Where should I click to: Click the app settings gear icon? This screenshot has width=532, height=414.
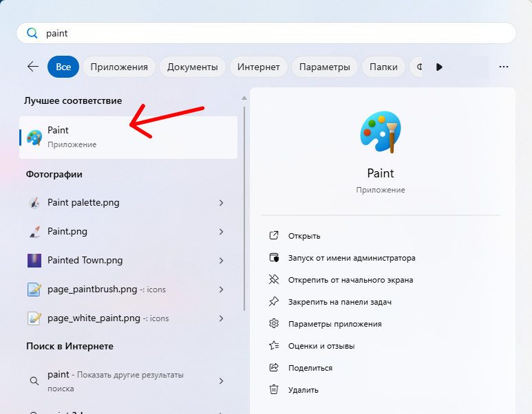(274, 323)
